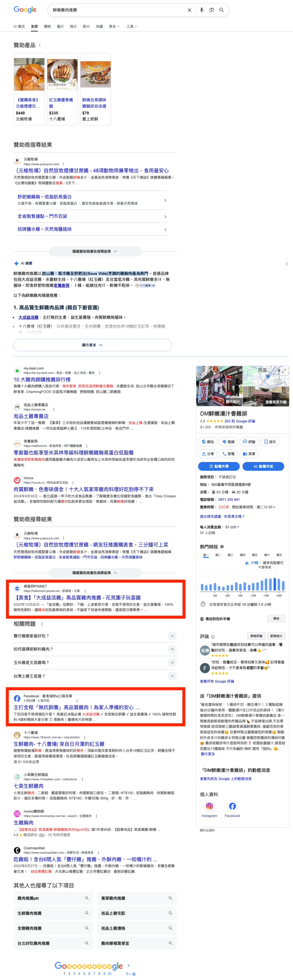This screenshot has height=980, width=293.
Task: Search related term 雞肉推薦ptt
Action: 53,898
